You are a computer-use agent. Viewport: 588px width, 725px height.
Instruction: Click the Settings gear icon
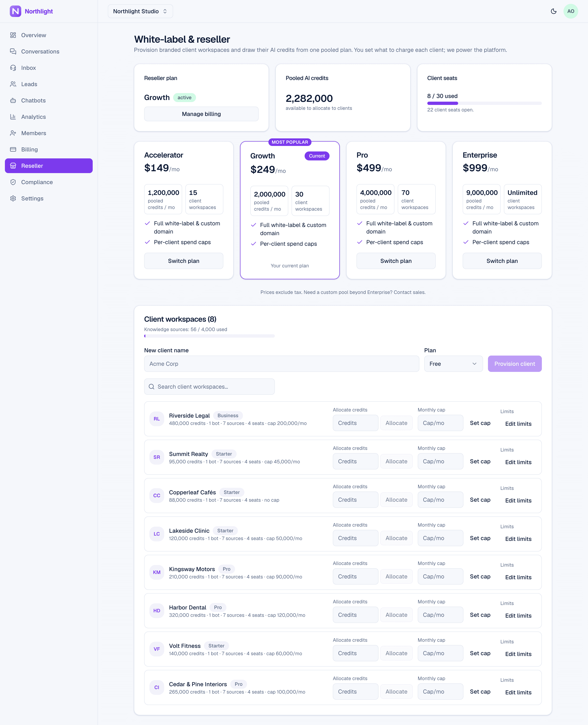click(13, 198)
